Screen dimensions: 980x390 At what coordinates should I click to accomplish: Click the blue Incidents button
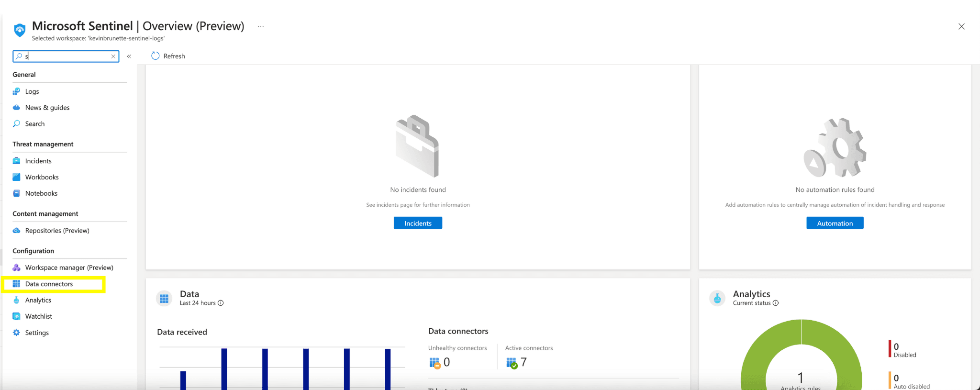pos(418,223)
